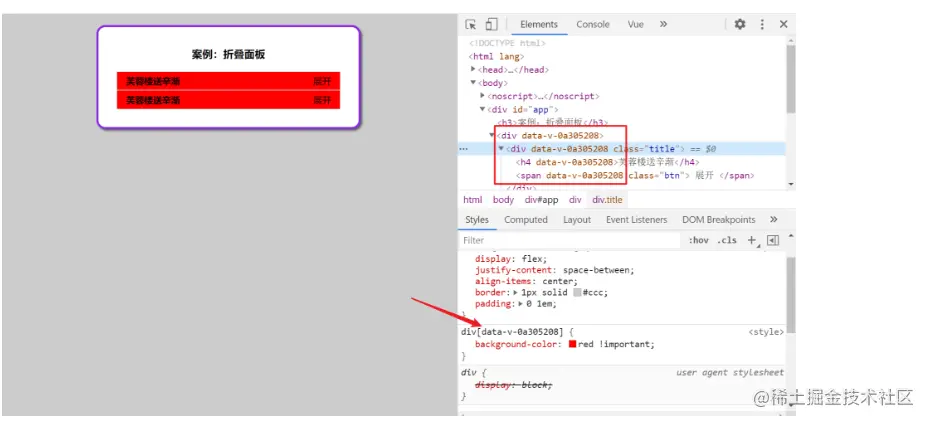Select the span class="btn" node
The image size is (928, 422).
[x=634, y=176]
